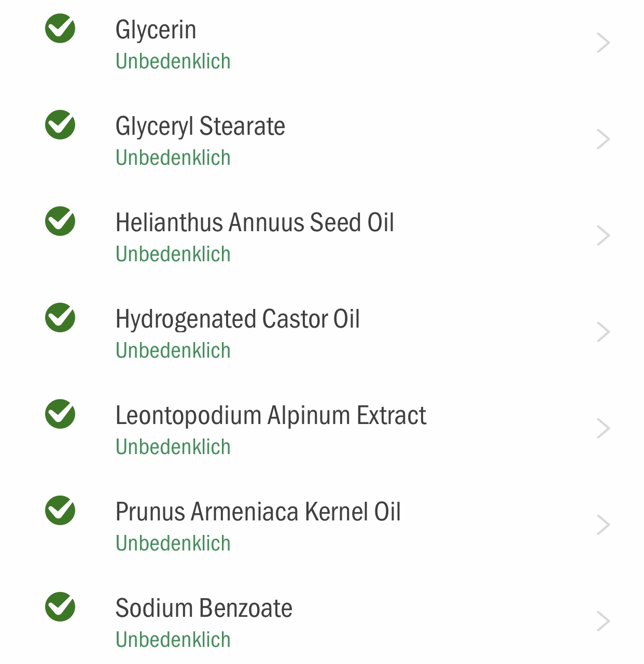Select the Sodium Benzoate ingredient title

click(x=204, y=608)
